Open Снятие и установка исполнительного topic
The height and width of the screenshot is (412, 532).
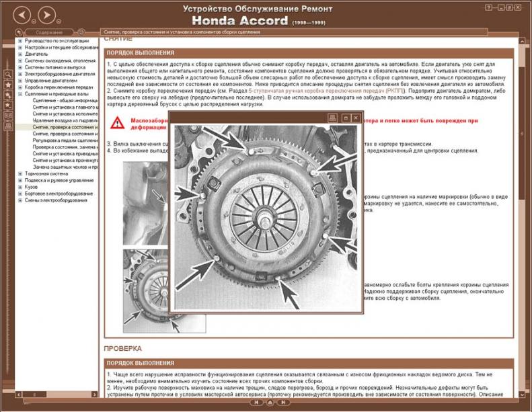(x=65, y=114)
